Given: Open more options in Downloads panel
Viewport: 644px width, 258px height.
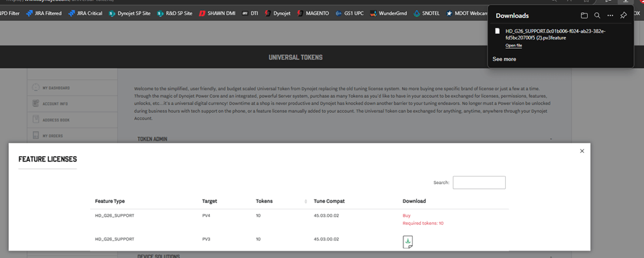Looking at the screenshot, I should pos(610,16).
